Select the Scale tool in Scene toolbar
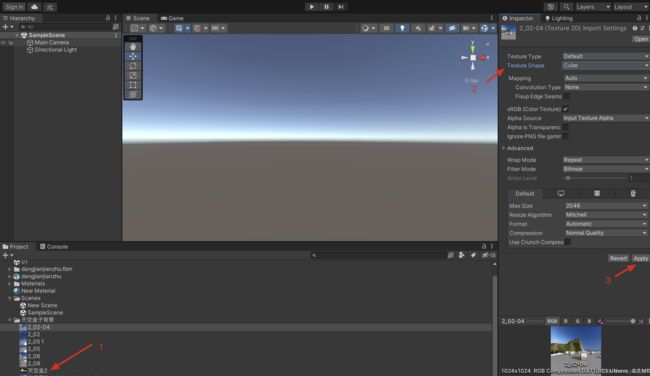The width and height of the screenshot is (650, 376). tap(133, 75)
